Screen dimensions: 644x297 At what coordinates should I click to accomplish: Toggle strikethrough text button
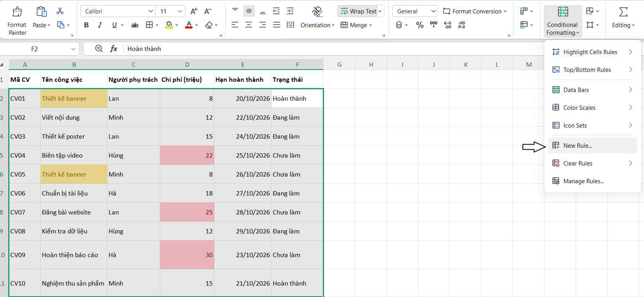[135, 25]
